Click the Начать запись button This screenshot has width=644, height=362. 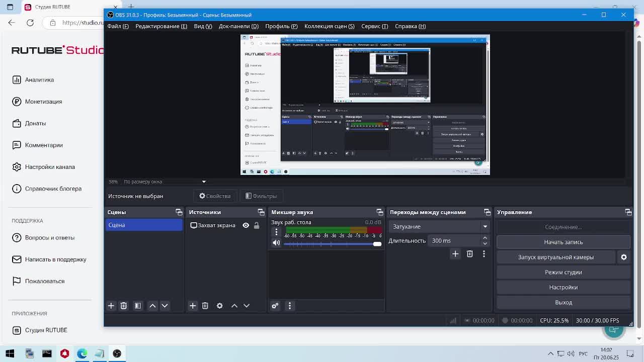click(563, 242)
